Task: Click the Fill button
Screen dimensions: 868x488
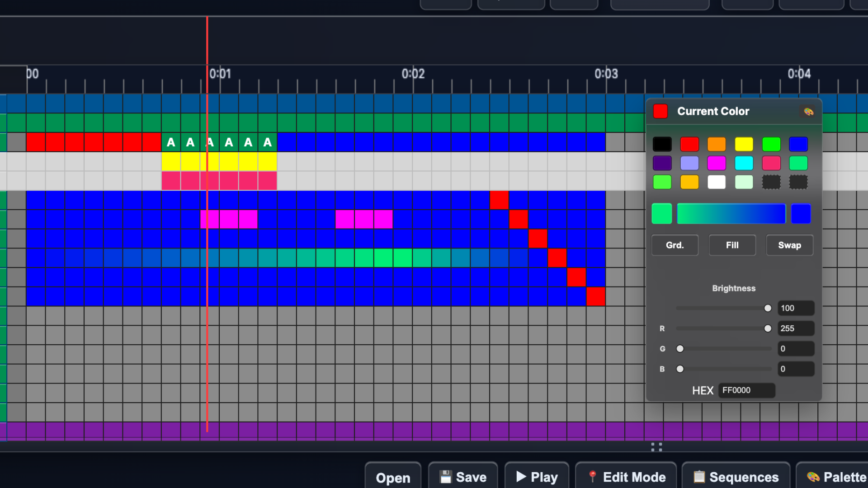Action: click(x=732, y=245)
